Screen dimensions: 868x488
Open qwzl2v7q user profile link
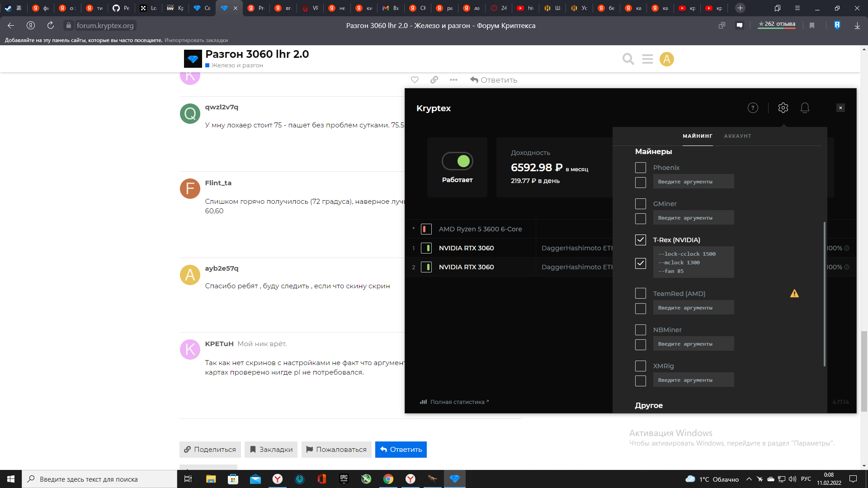click(222, 107)
